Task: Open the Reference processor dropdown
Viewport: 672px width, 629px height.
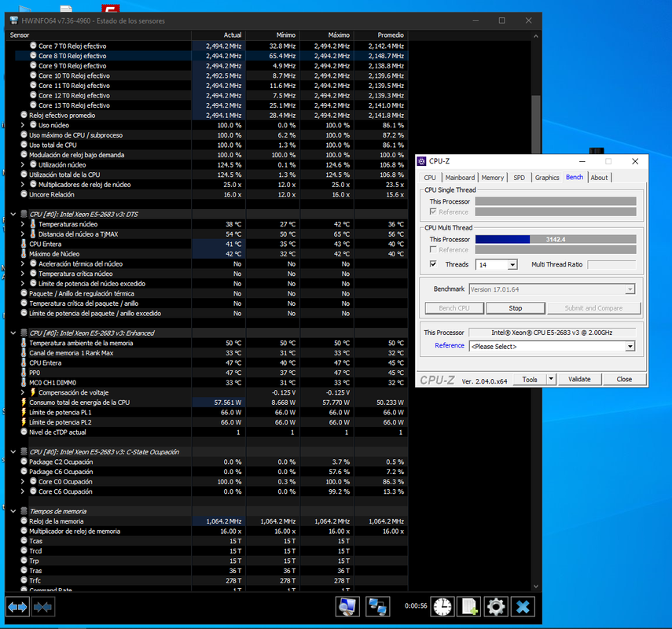Action: point(630,347)
